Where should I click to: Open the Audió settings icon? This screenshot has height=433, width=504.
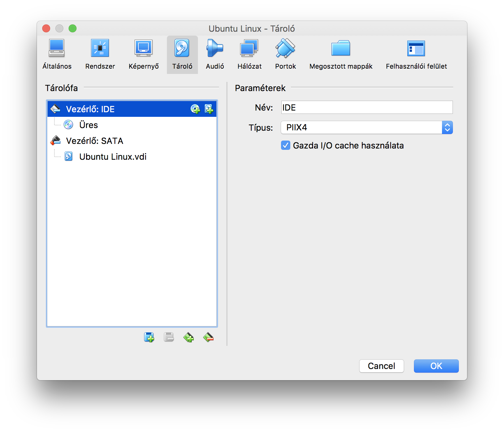click(215, 48)
